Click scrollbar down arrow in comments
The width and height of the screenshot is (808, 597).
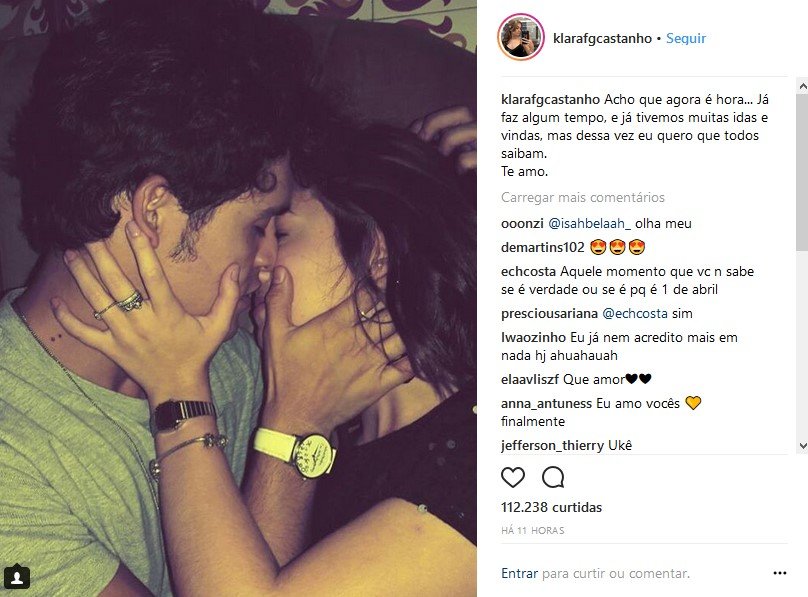coord(802,446)
